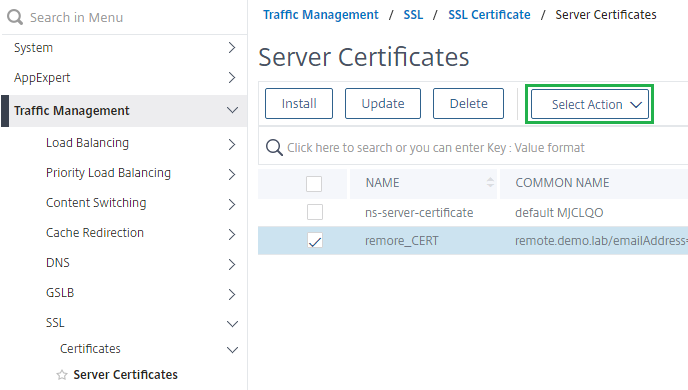Check the ns-server-certificate row checkbox
This screenshot has width=688, height=390.
click(x=315, y=212)
